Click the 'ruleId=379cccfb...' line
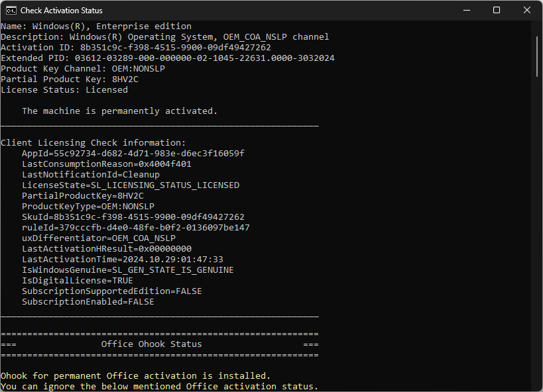Viewport: 543px width, 392px height. [136, 228]
